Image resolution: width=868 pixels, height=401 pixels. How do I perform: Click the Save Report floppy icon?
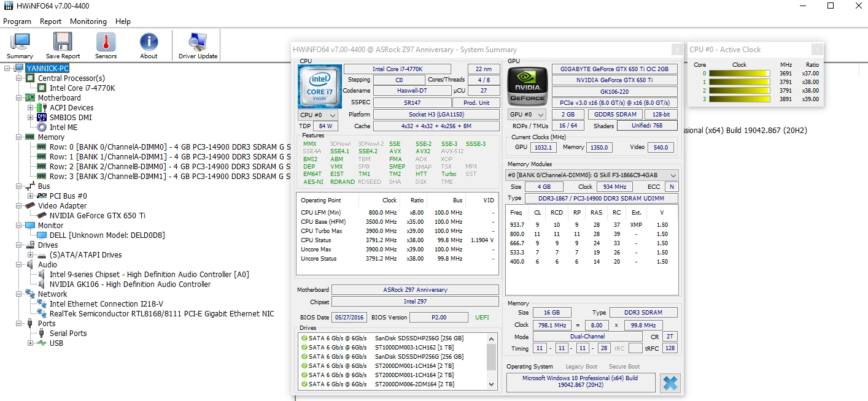click(x=63, y=42)
